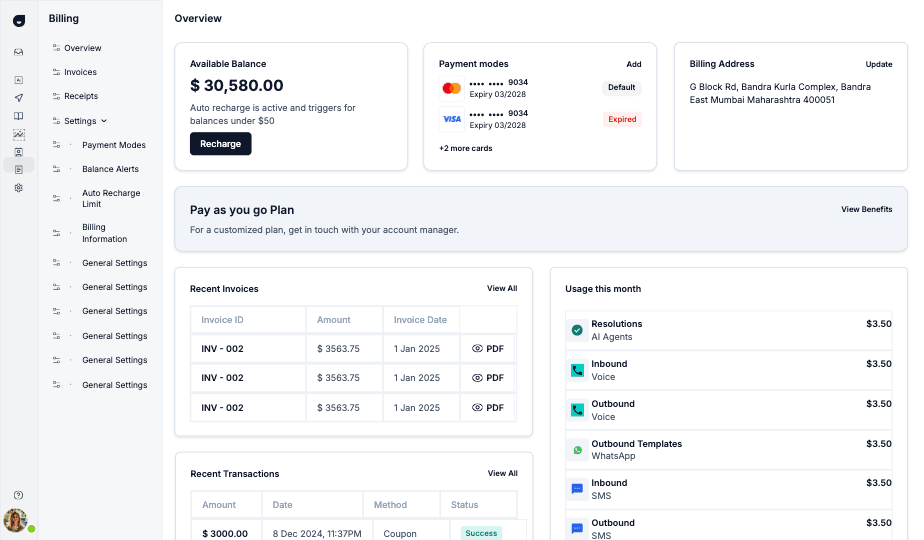Click the slider icon beside Receipts
The image size is (924, 540).
(56, 96)
